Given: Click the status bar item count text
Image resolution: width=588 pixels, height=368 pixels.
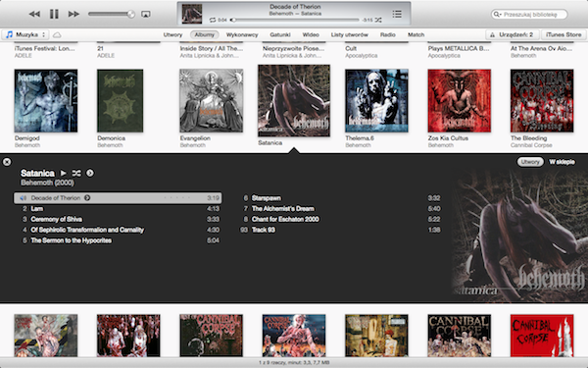Looking at the screenshot, I should coord(294,363).
